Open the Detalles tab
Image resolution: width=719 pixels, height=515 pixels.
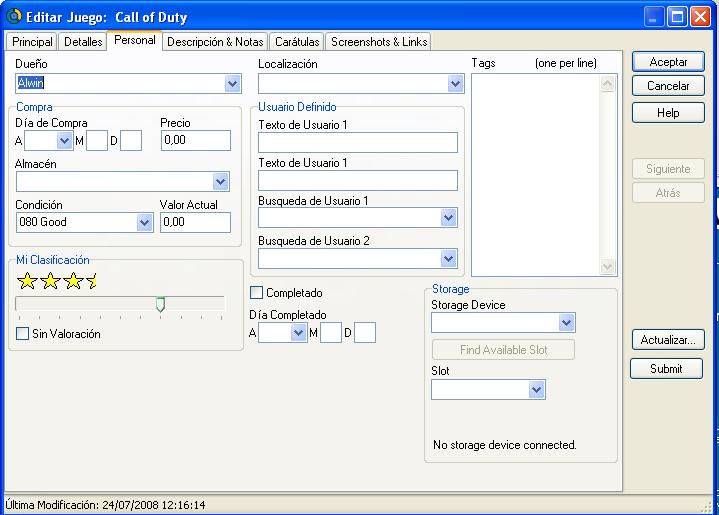83,42
